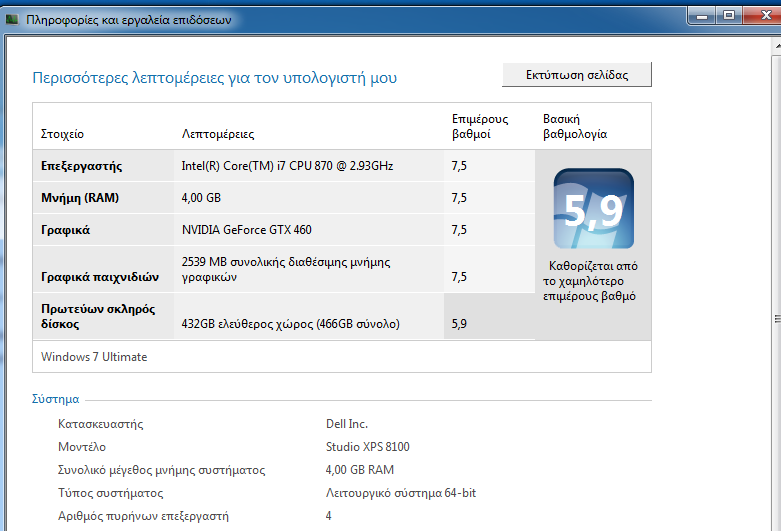Screen dimensions: 781x531
Task: Click the Βασική βαθμολογία column header
Action: tap(575, 127)
